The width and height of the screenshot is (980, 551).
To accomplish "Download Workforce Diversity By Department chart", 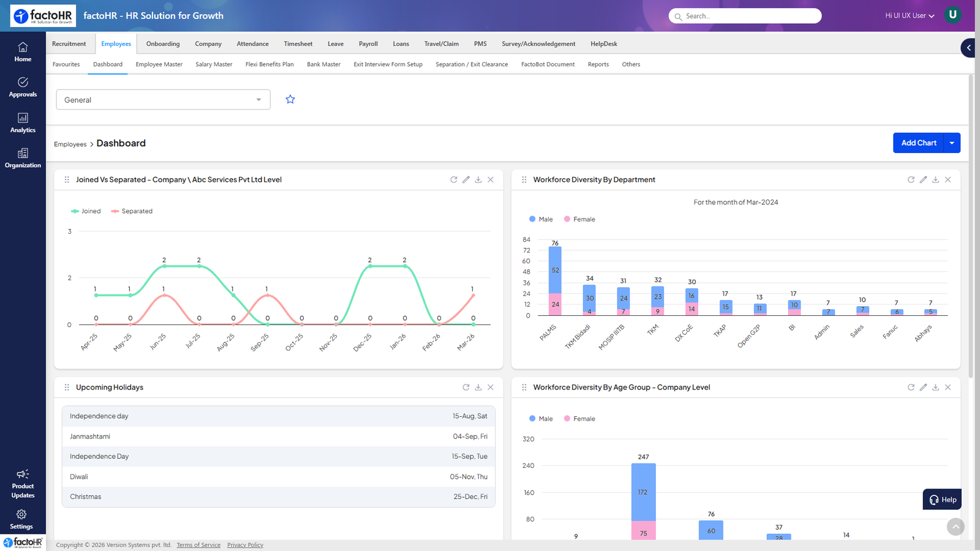I will click(x=935, y=179).
